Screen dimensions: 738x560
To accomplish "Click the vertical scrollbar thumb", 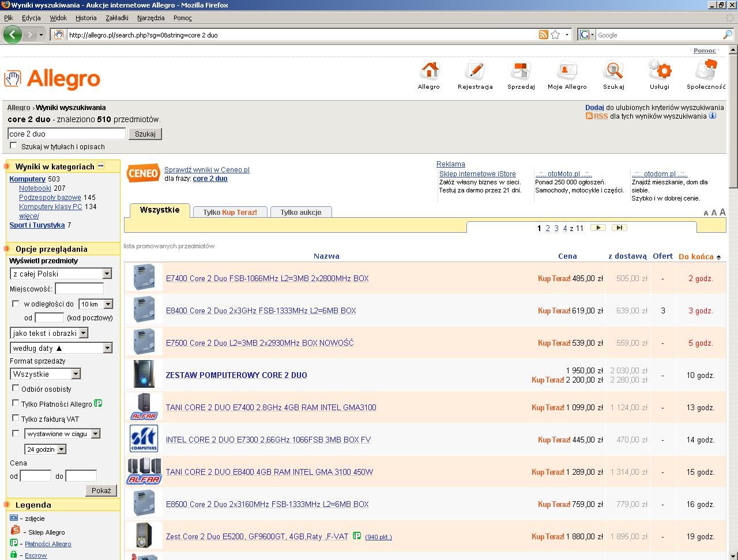I will pyautogui.click(x=733, y=120).
